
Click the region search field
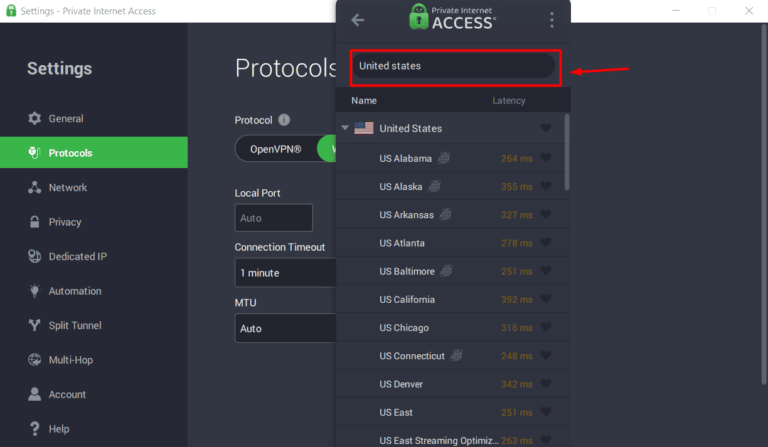[x=455, y=66]
